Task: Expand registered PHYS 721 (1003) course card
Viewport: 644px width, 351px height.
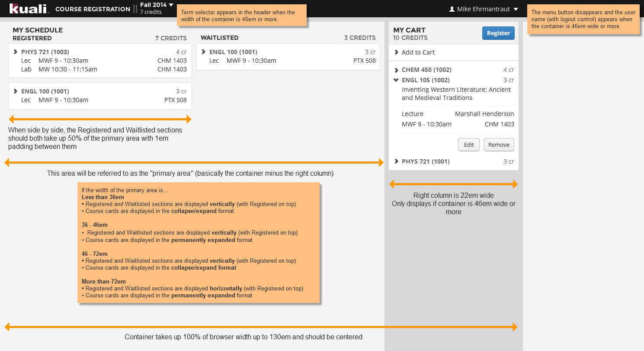Action: pyautogui.click(x=16, y=52)
